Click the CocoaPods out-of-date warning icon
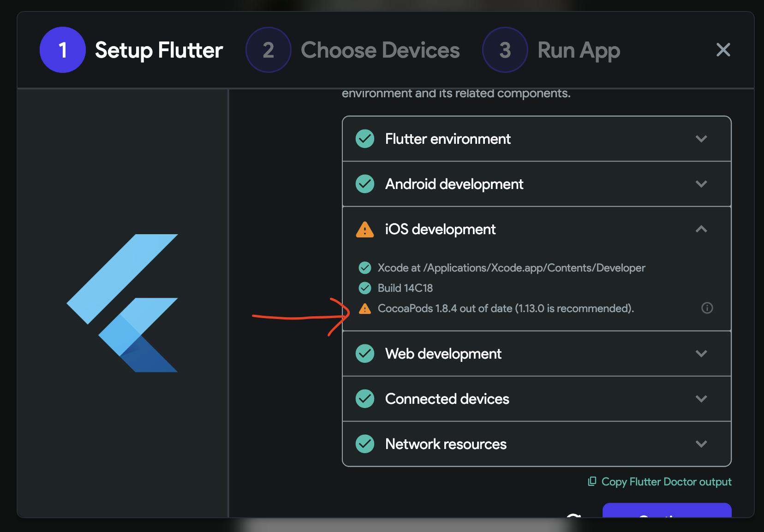 tap(364, 308)
